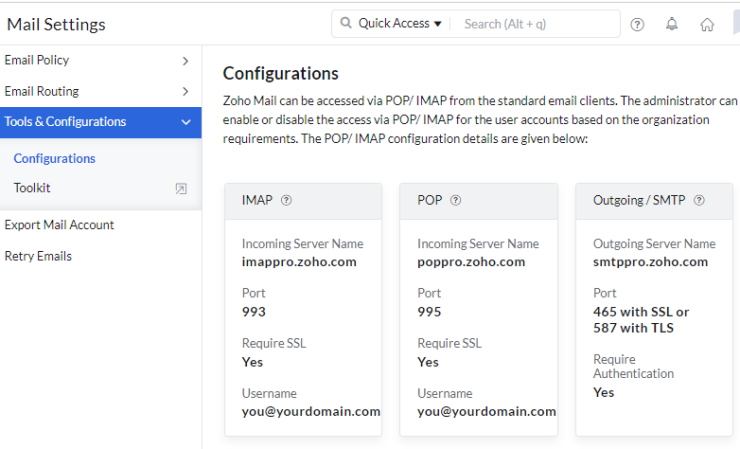Click the POP card header
This screenshot has width=740, height=449.
coord(479,201)
